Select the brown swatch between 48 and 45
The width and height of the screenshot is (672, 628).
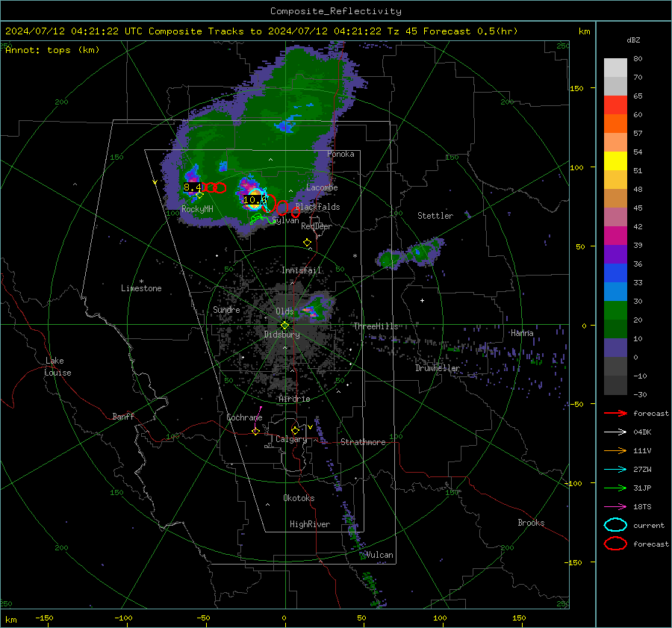(615, 199)
